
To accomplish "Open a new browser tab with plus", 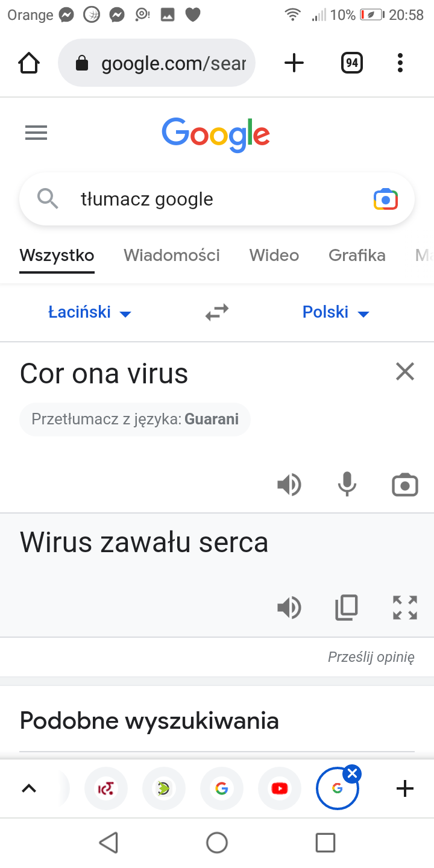I will click(294, 63).
